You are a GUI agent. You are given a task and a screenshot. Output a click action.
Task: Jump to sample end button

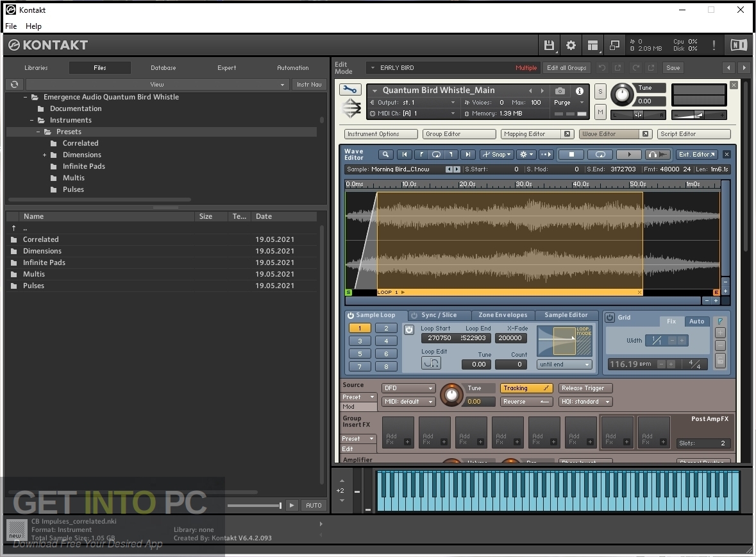(x=467, y=155)
